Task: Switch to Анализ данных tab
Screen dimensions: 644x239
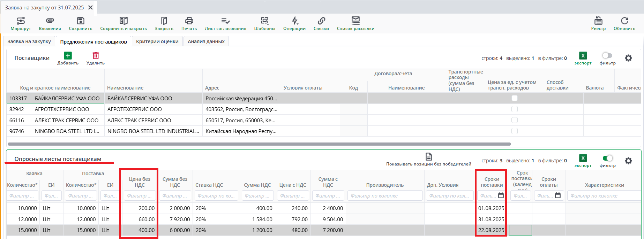Action: click(x=206, y=41)
